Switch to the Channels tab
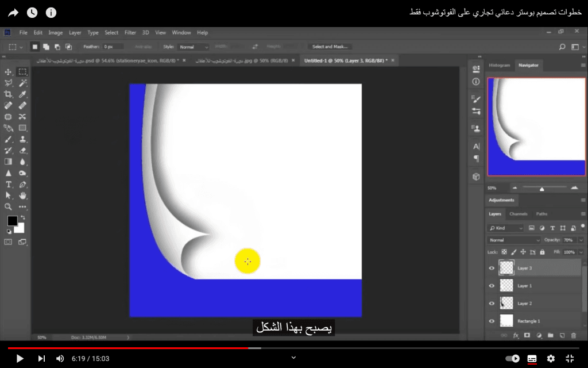 519,214
